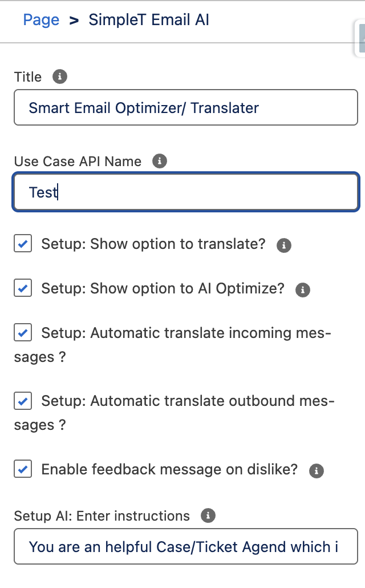The height and width of the screenshot is (588, 365).
Task: Click the instructions field starting 'You are an helpful'
Action: tap(186, 547)
